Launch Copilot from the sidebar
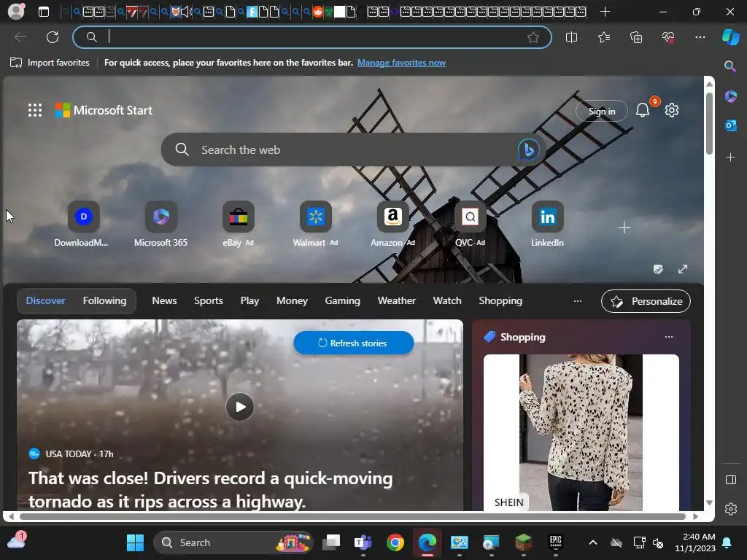The image size is (747, 560). [730, 37]
